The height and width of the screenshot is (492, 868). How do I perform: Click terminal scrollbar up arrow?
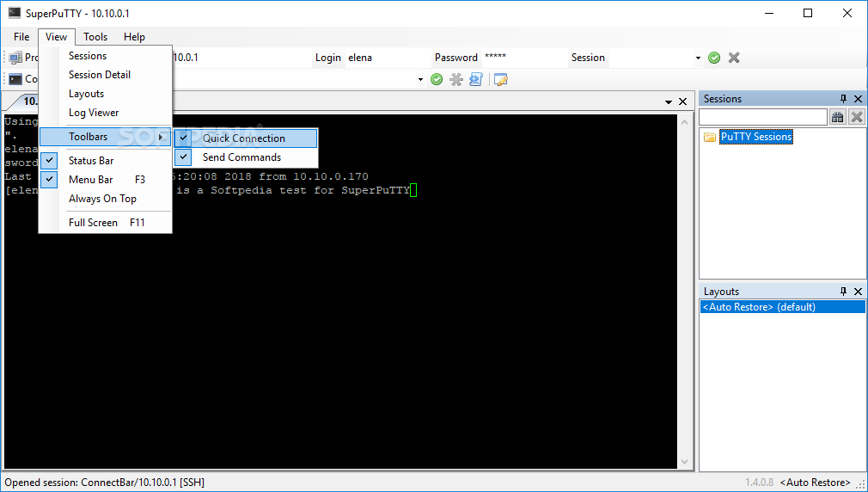point(685,122)
